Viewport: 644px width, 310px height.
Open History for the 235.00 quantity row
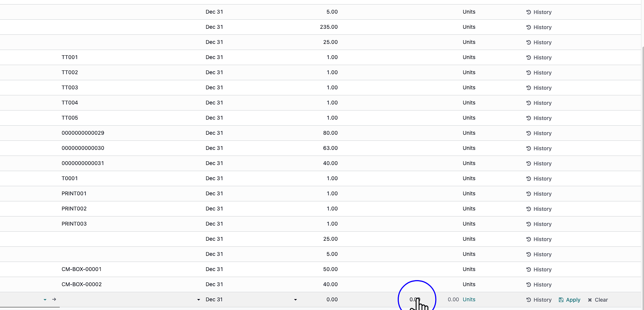click(539, 27)
